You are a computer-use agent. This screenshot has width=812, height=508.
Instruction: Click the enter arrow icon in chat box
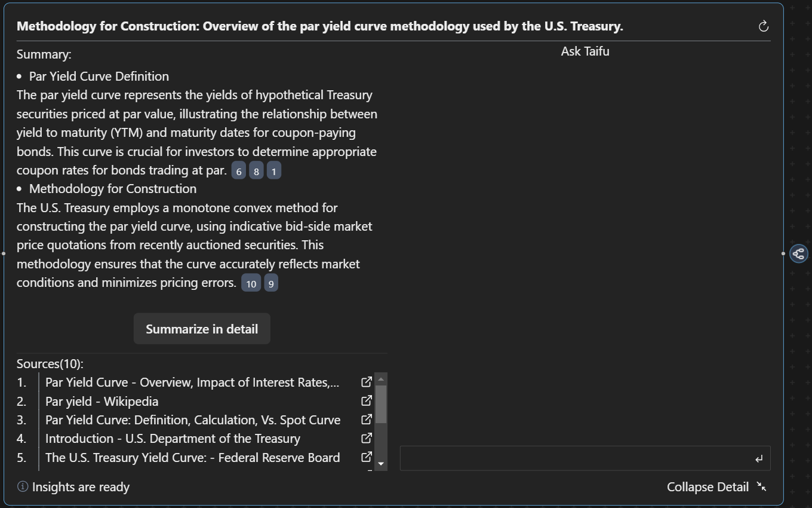(758, 459)
